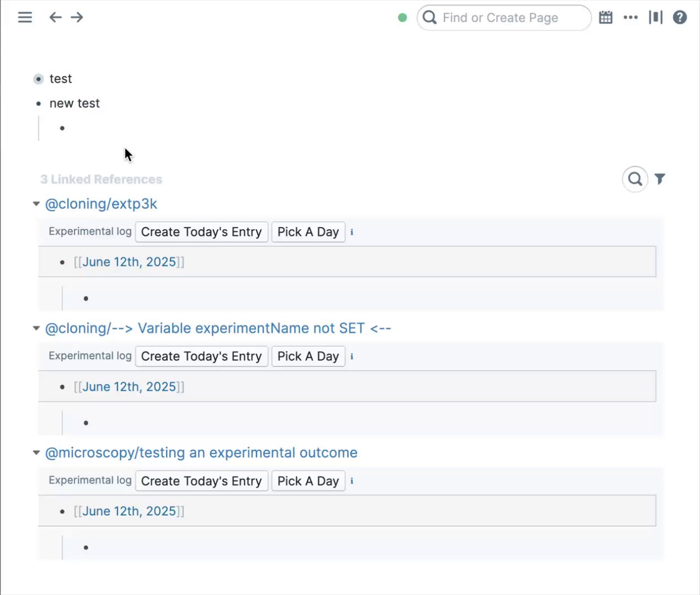The width and height of the screenshot is (700, 595).
Task: Select the bullet beside the test block
Action: pyautogui.click(x=38, y=79)
